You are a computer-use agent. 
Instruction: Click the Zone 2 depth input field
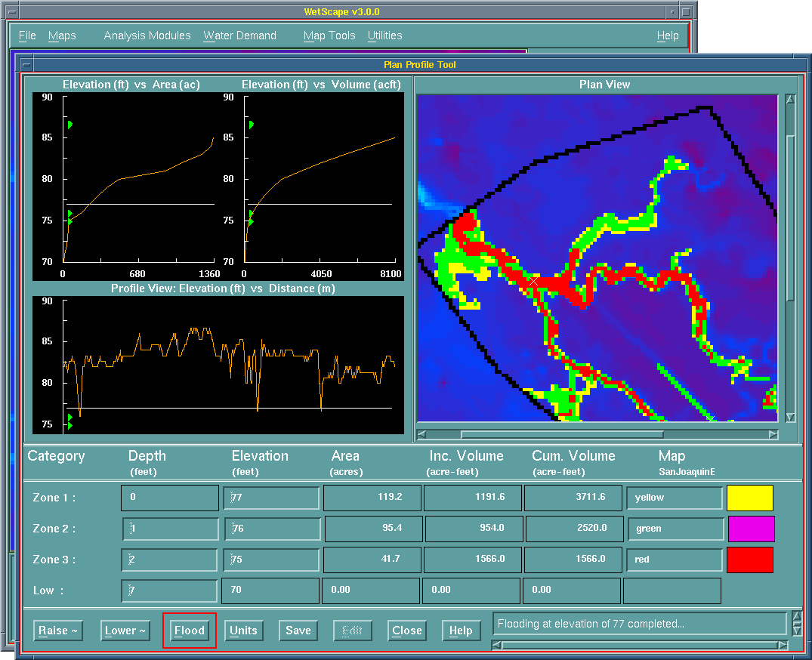171,529
